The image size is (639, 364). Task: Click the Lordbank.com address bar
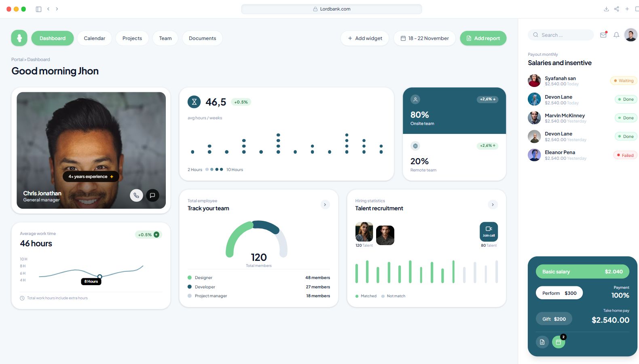pos(332,9)
